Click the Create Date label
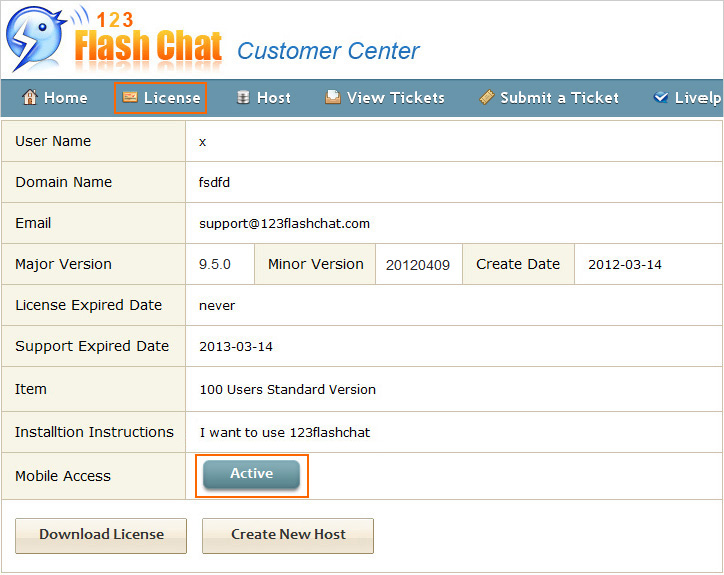The width and height of the screenshot is (724, 575). pos(518,264)
